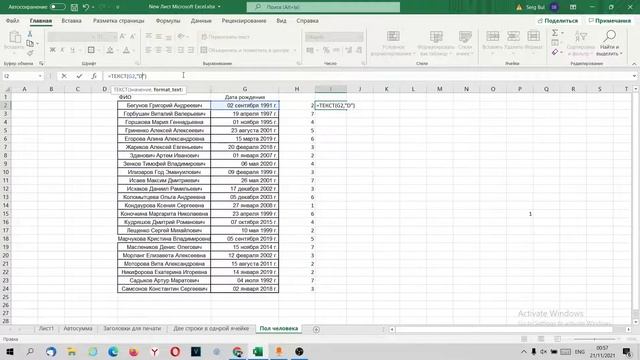Screen dimensions: 640x360
Task: Toggle underline Ч formatting
Action: (72, 50)
